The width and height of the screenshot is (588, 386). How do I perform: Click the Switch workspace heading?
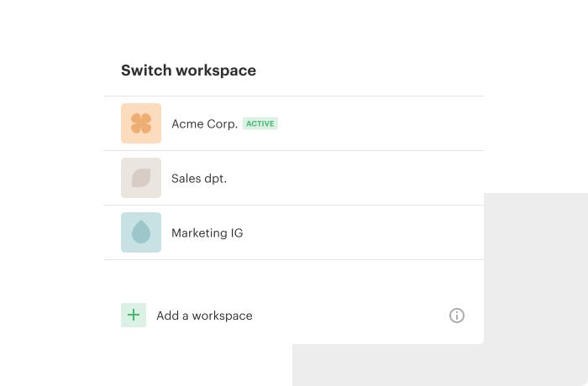[x=189, y=70]
